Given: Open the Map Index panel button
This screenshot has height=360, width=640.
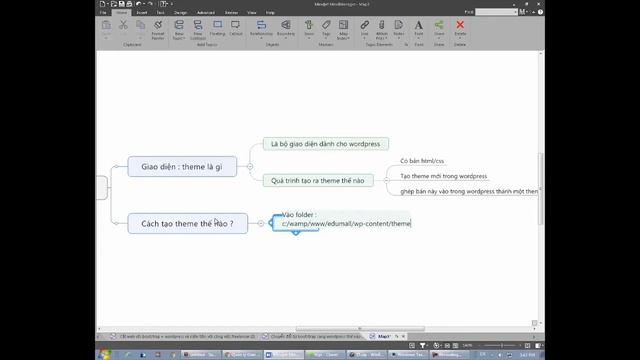Looking at the screenshot, I should pos(343,30).
